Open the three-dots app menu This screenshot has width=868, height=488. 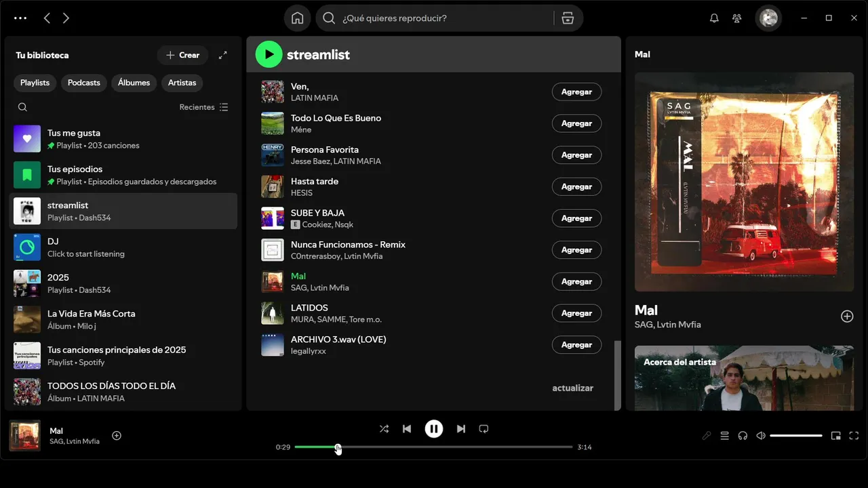(20, 18)
